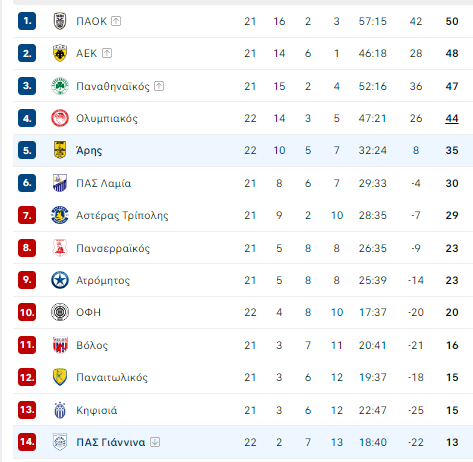473x462 pixels.
Task: Click the Παναθηναϊκός club crest
Action: point(60,86)
